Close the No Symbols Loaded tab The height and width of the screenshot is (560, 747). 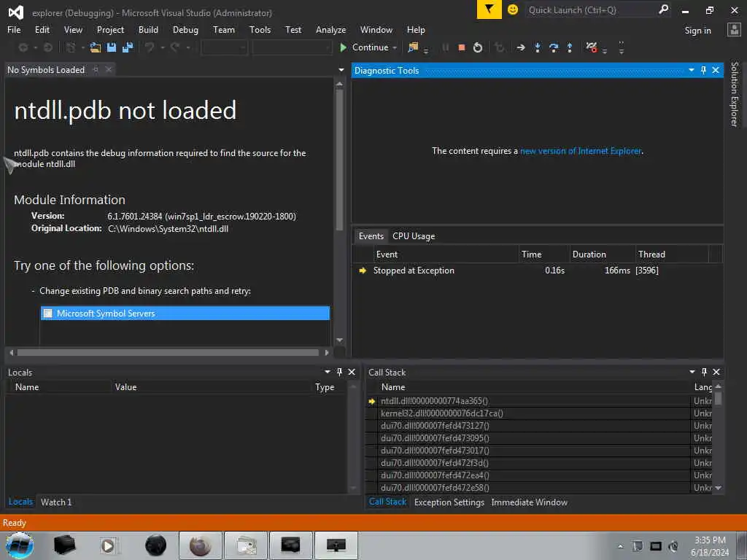109,69
